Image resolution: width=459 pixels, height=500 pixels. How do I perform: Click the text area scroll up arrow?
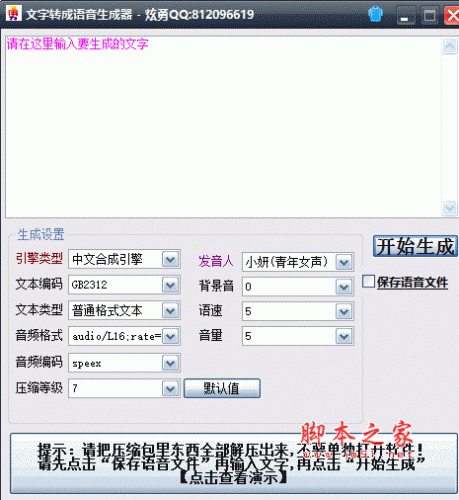(x=449, y=46)
